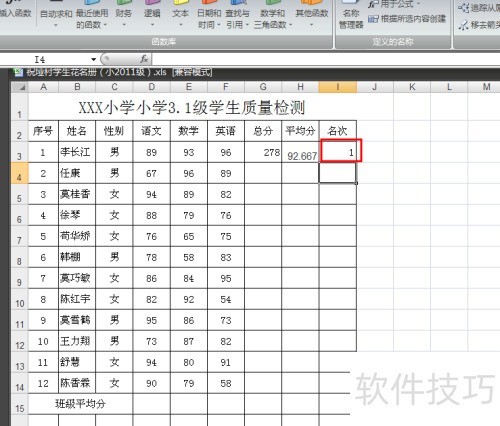The height and width of the screenshot is (426, 500).
Task: Select the cell with name 李长江
Action: (x=77, y=152)
